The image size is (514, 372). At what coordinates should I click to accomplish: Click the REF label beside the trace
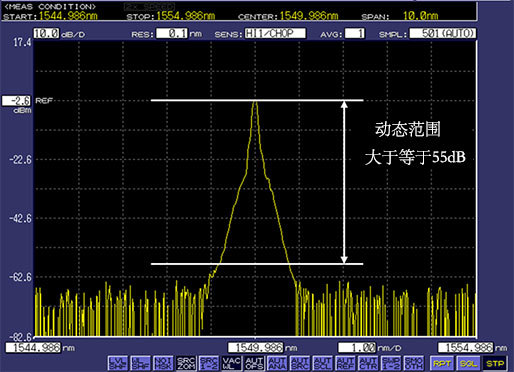coord(44,101)
